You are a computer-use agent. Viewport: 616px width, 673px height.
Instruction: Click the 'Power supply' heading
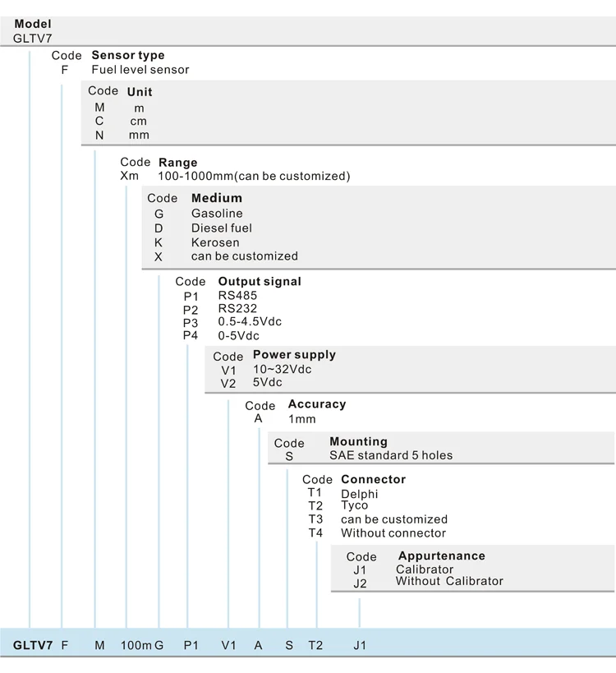coord(294,355)
